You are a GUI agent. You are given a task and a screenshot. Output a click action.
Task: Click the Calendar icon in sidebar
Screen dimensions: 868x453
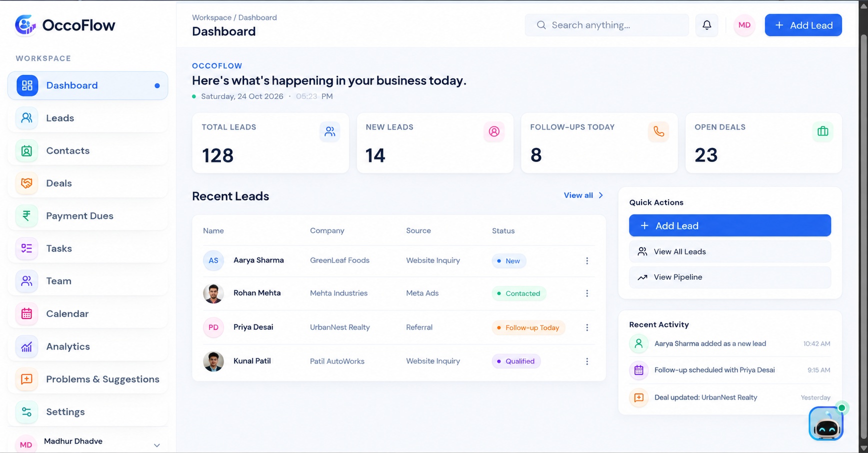click(x=27, y=313)
